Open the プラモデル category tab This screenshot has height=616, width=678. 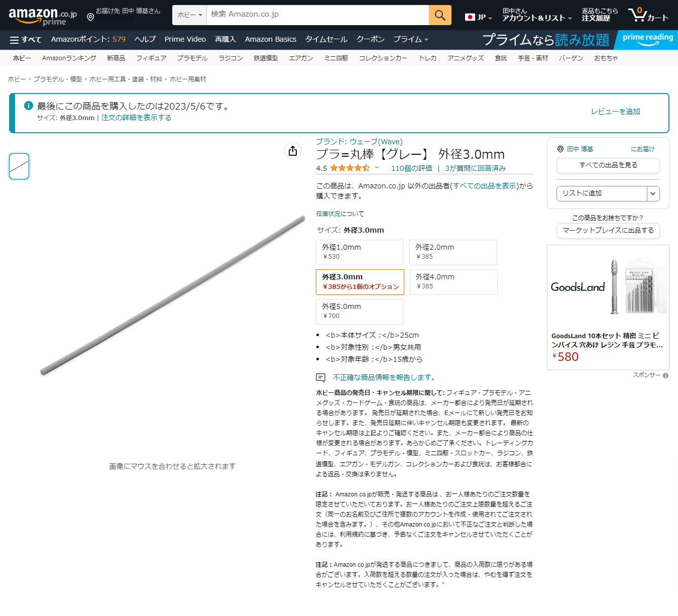click(x=192, y=58)
